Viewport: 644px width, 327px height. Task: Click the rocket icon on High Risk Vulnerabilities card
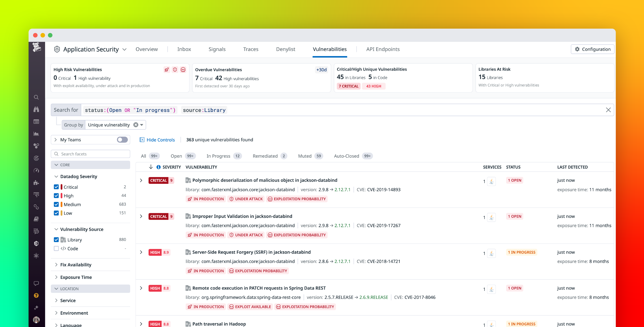[167, 70]
